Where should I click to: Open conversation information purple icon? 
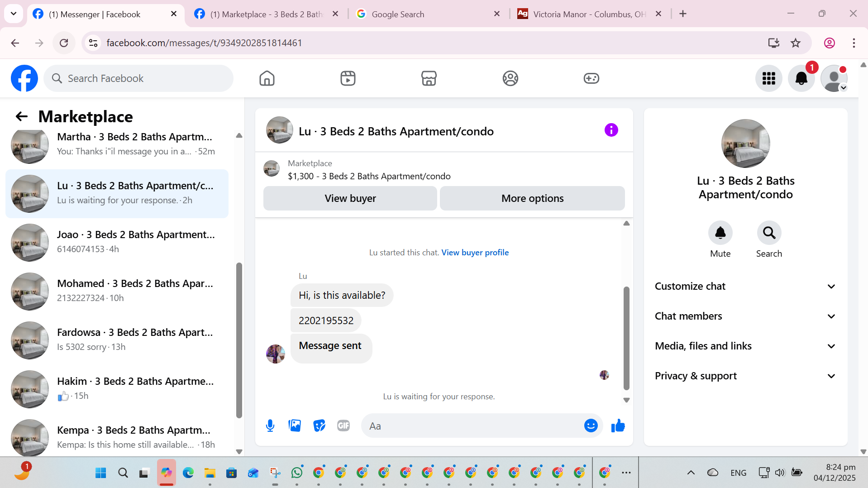(x=611, y=130)
